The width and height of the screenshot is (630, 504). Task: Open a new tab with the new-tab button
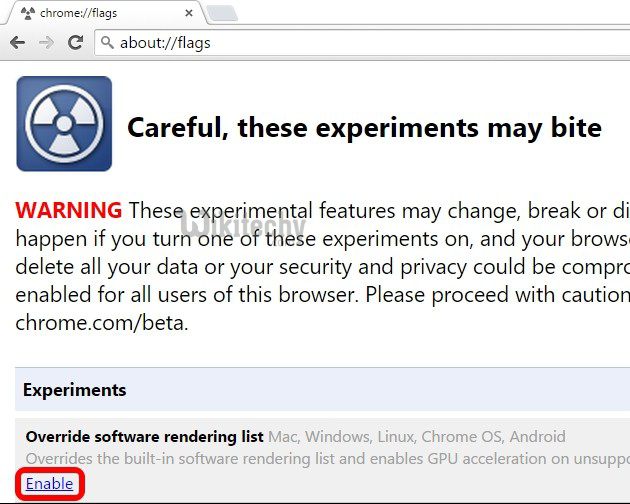pos(221,13)
